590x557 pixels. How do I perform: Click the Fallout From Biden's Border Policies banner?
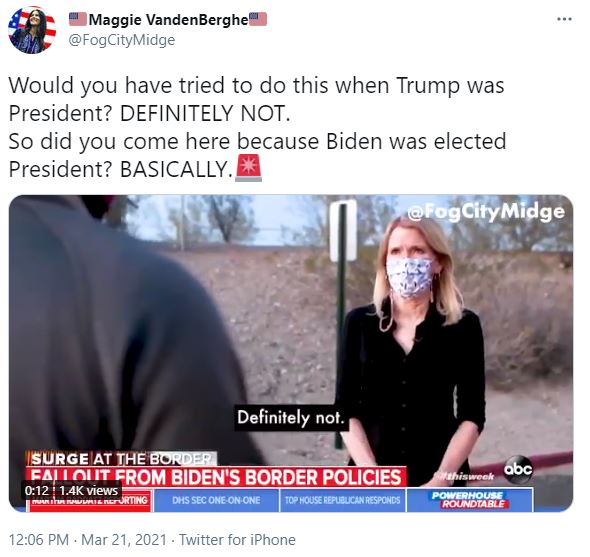click(216, 477)
